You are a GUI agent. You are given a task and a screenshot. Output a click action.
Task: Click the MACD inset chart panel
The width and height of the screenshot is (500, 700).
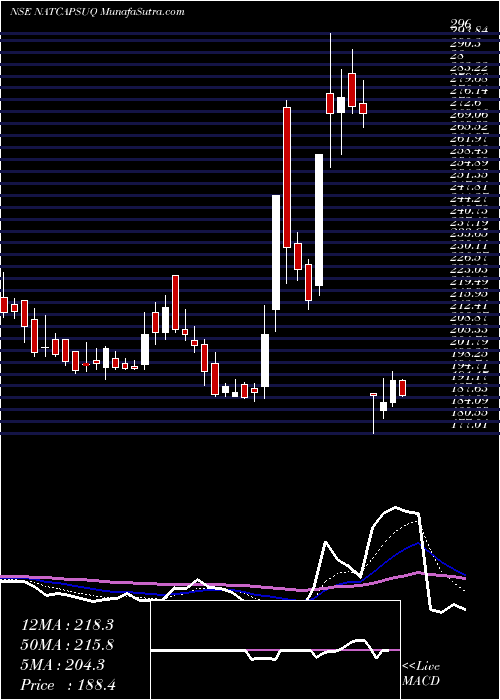coord(276,650)
